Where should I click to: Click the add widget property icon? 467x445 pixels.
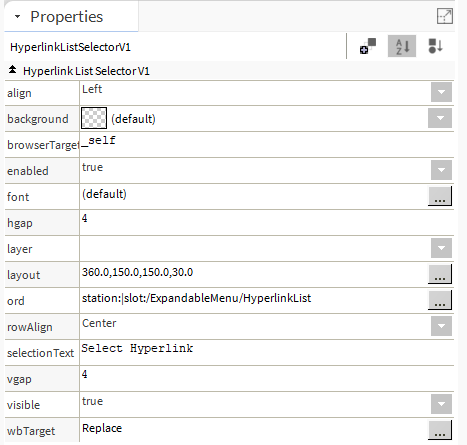point(368,46)
